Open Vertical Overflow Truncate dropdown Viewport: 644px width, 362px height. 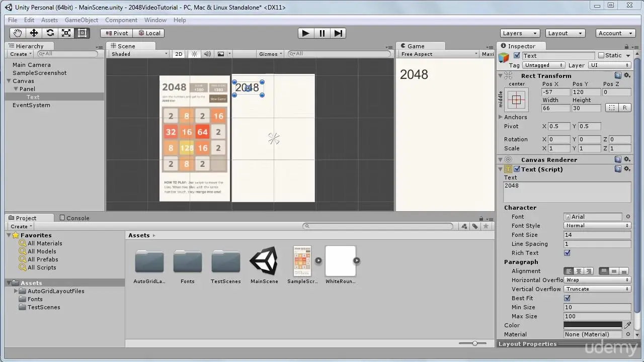(597, 289)
